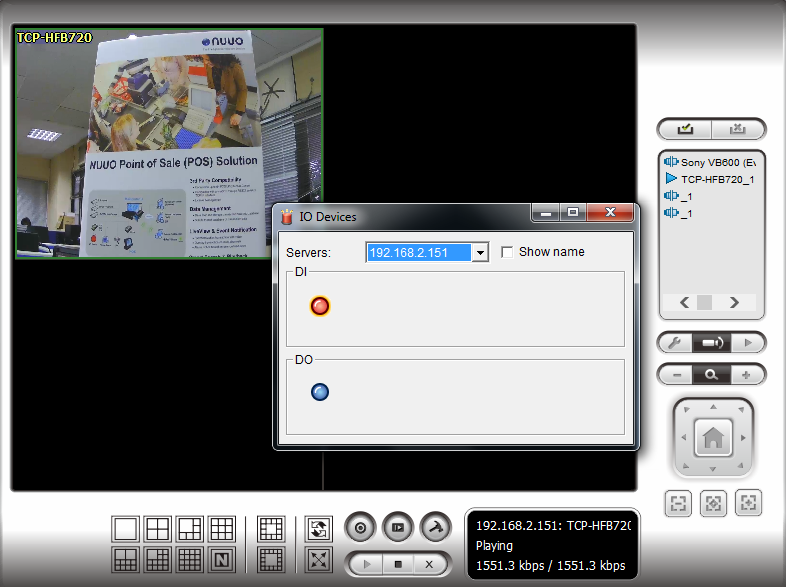Click the zoom in plus button
The width and height of the screenshot is (786, 587).
click(x=745, y=375)
